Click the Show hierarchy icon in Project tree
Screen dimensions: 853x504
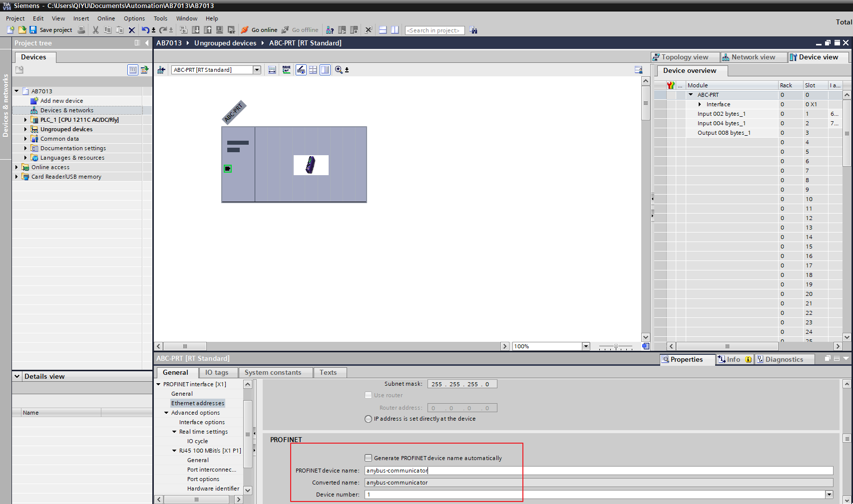[133, 70]
